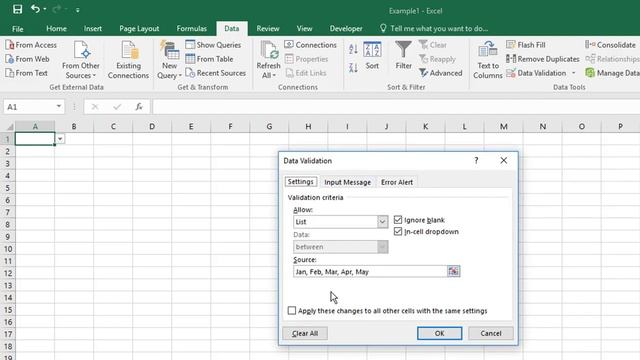The image size is (640, 360).
Task: Open Data Validation help question mark
Action: click(x=476, y=160)
